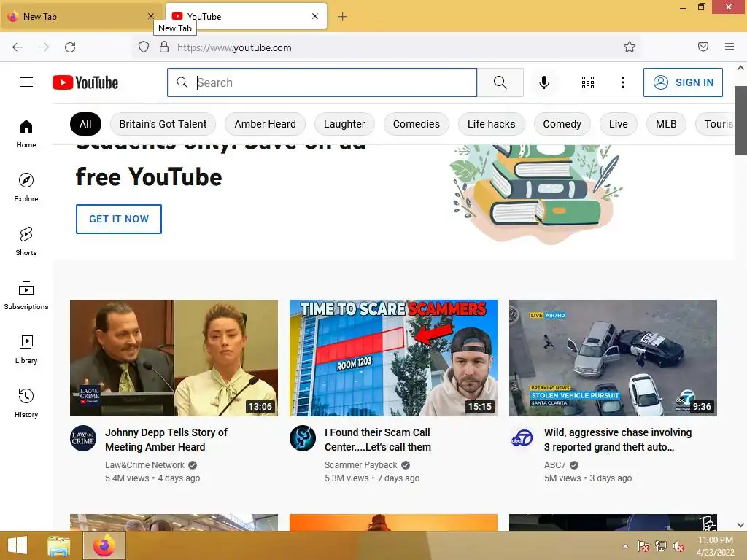
Task: Filter by Comedies chip
Action: pos(417,124)
